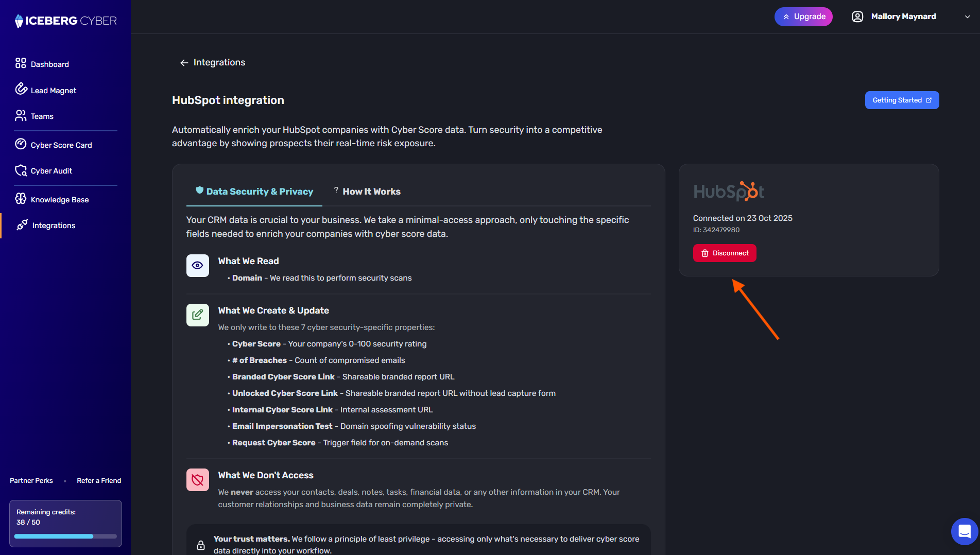980x555 pixels.
Task: Click the Integrations breadcrumb link
Action: (219, 62)
